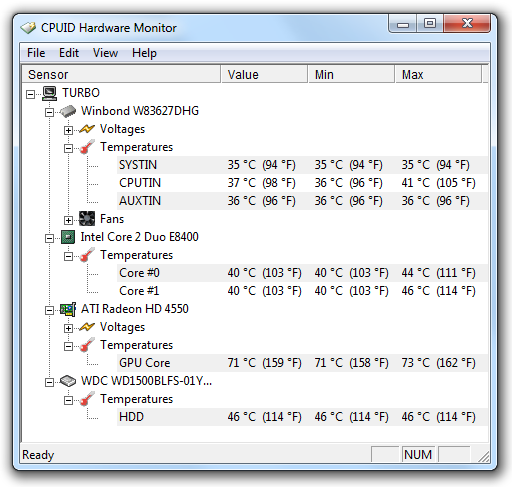Image resolution: width=512 pixels, height=487 pixels.
Task: Select the GPU Core temperature row
Action: (302, 363)
